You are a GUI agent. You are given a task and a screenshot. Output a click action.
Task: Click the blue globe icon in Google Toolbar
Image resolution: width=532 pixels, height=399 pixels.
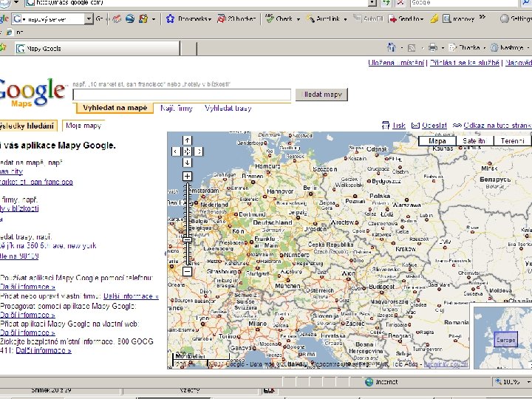pyautogui.click(x=130, y=19)
